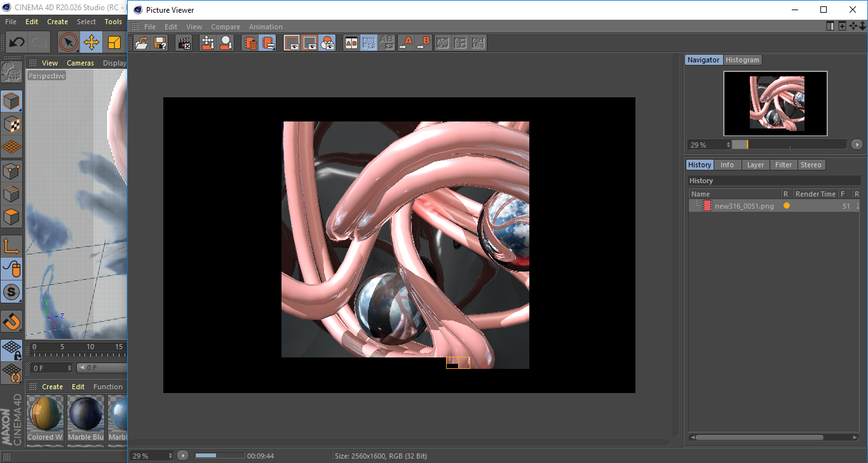
Task: Click the Set as A arrow icon
Action: (x=405, y=43)
